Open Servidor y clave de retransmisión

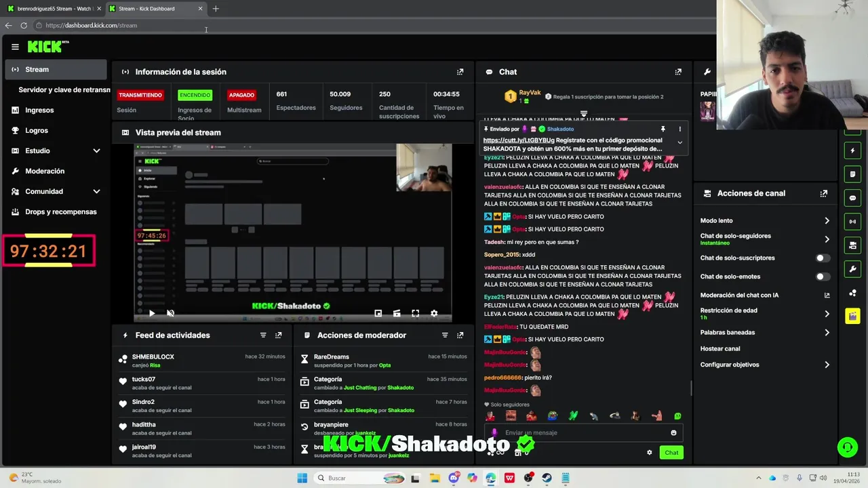[64, 89]
